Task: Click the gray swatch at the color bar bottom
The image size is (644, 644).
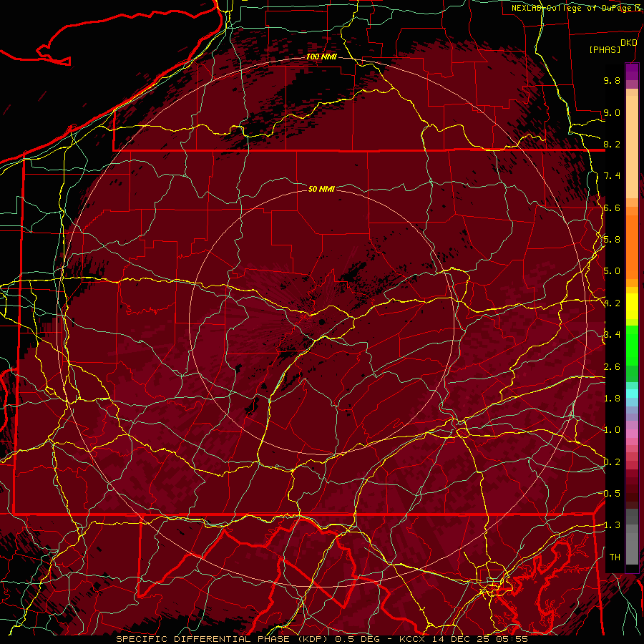Action: (632, 546)
